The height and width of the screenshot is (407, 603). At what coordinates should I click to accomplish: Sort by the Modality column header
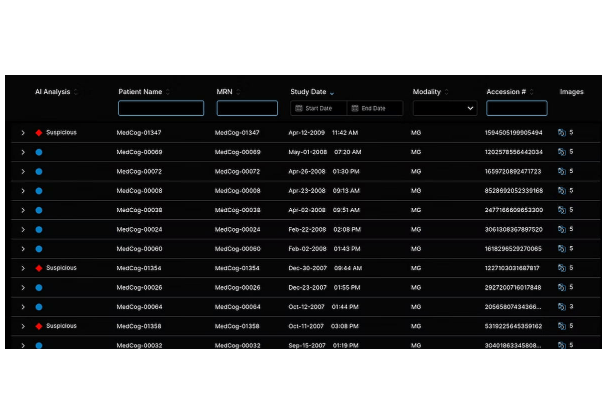coord(428,92)
